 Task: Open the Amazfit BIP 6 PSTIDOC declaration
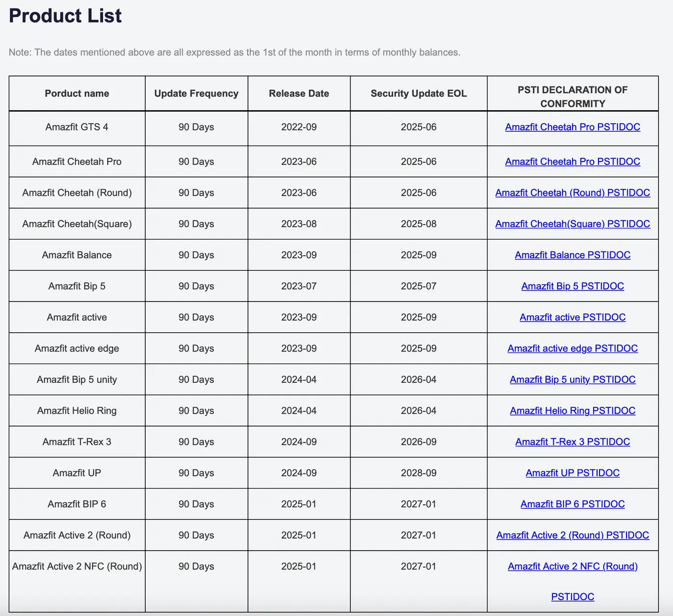572,504
